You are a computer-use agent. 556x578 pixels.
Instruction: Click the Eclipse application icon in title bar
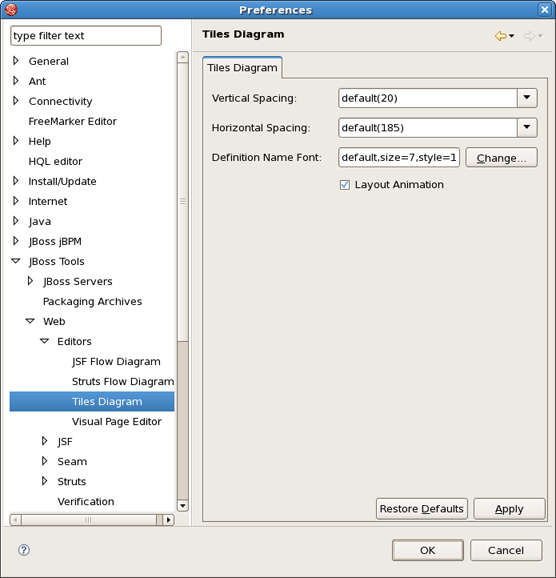tap(11, 9)
